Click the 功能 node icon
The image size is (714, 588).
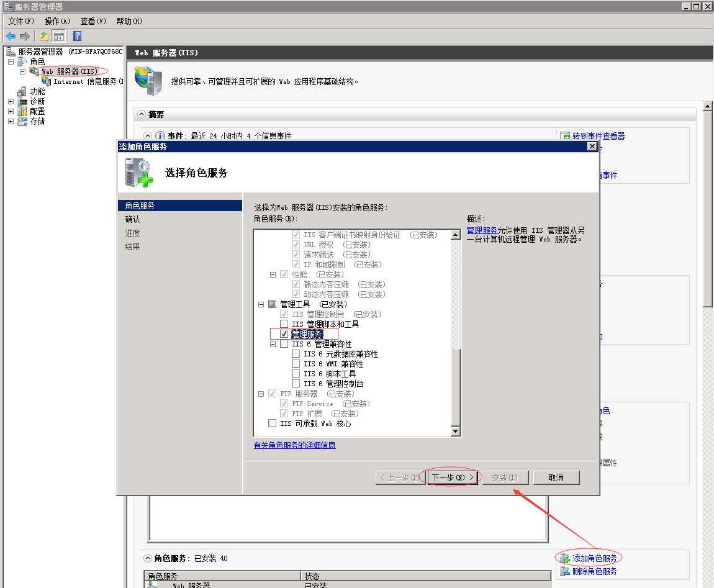point(22,91)
